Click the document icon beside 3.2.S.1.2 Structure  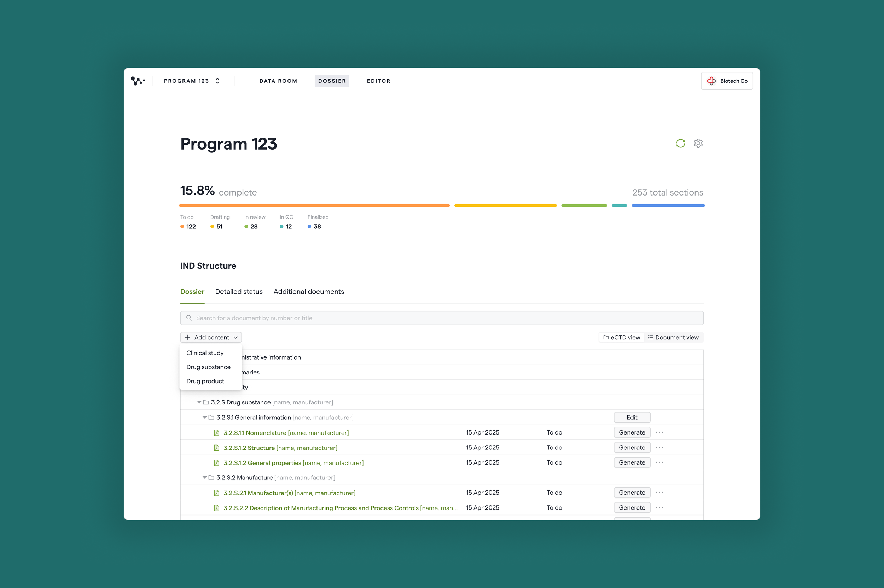coord(216,448)
